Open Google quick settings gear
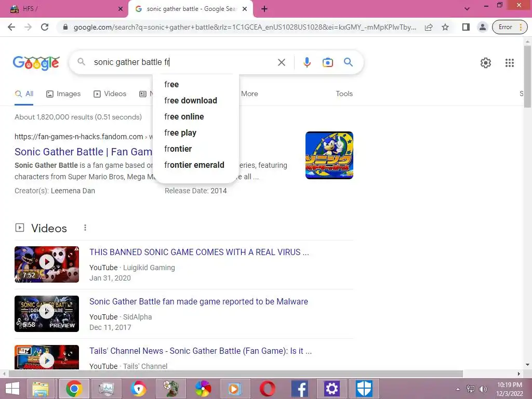This screenshot has width=532, height=399. (486, 63)
